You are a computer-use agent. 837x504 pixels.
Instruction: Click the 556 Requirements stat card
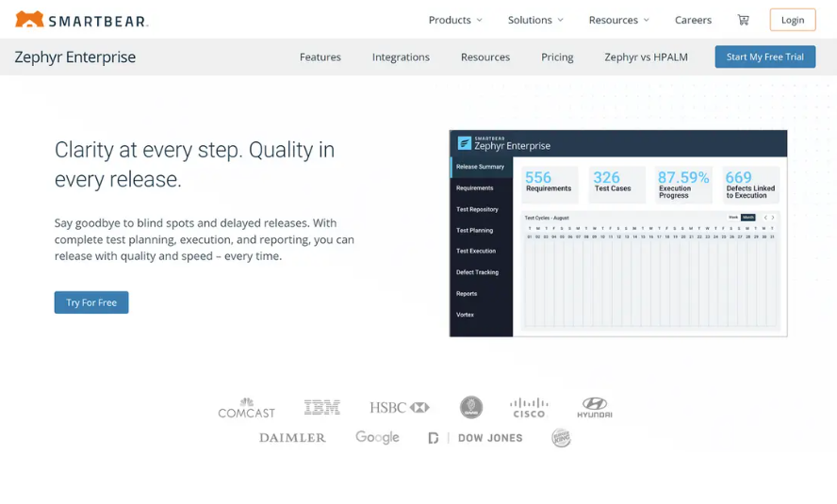point(550,185)
